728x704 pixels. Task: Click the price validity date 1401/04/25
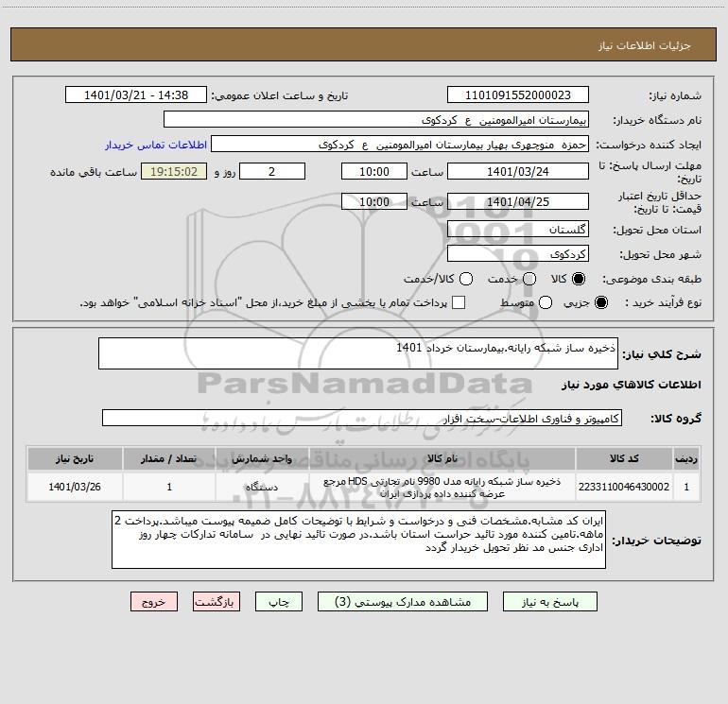(518, 201)
